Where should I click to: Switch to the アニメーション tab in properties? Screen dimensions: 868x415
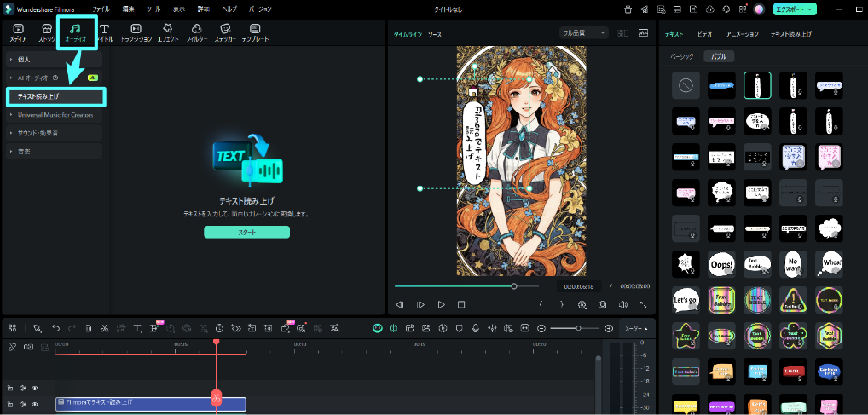click(742, 34)
